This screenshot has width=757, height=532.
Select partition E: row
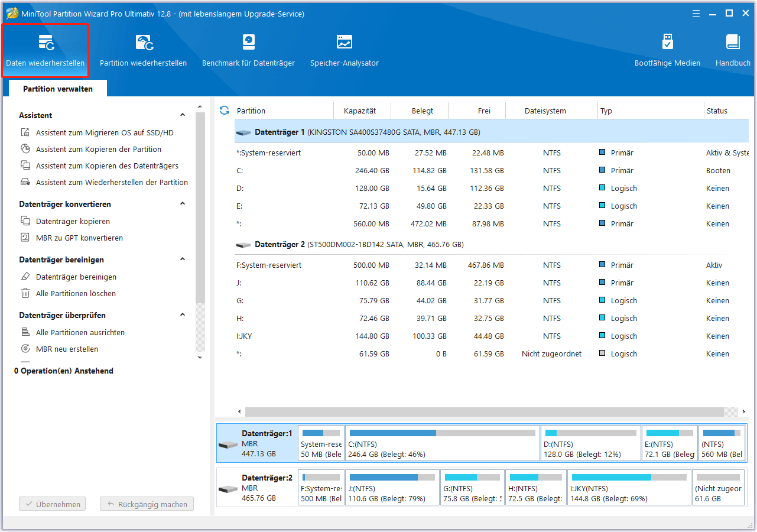pos(491,206)
